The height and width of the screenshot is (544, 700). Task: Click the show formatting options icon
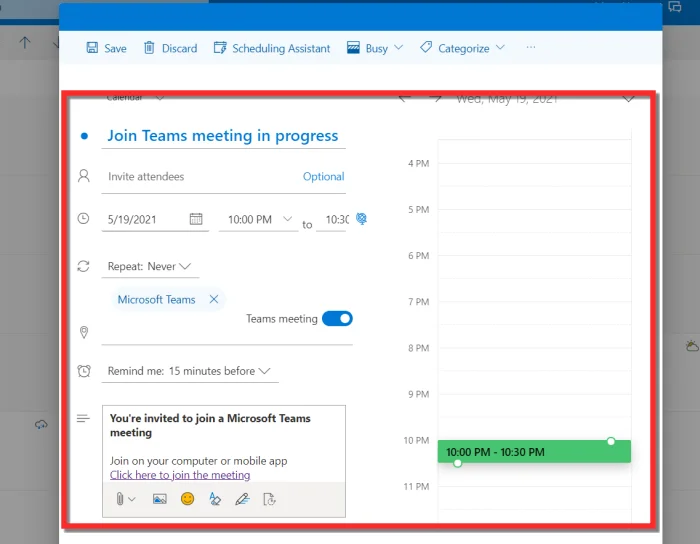[x=215, y=499]
